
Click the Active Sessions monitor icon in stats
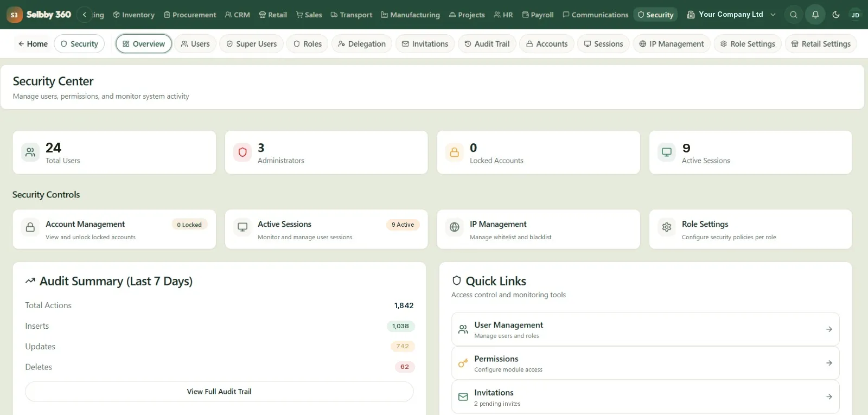[x=667, y=152]
